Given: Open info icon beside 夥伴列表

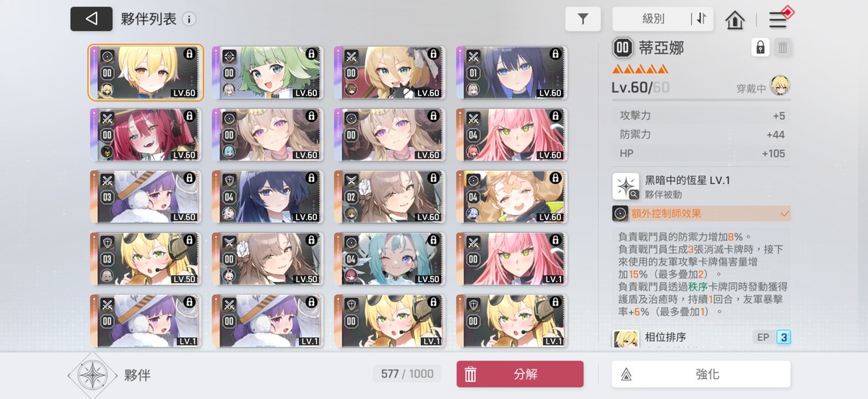Looking at the screenshot, I should click(x=189, y=20).
